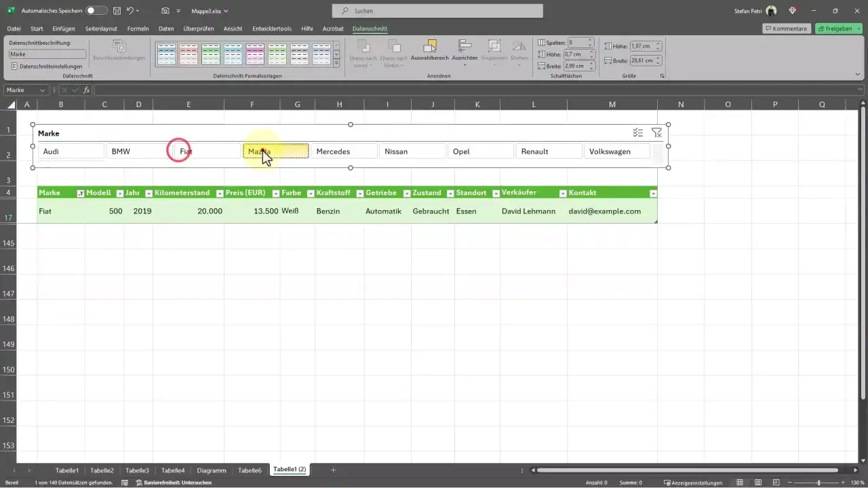The width and height of the screenshot is (868, 488).
Task: Click the Kommentare button
Action: (x=785, y=29)
